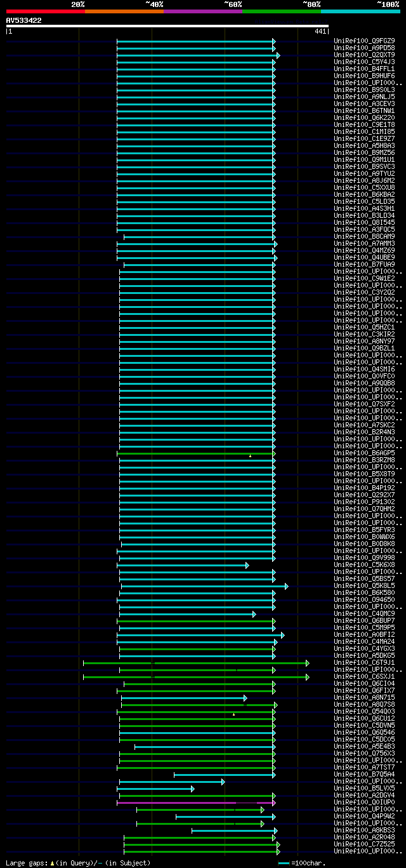Viewport: 406px width, 868px height.
Task: Click cyan alignment bar of UniRef100_A8N715
Action: pyautogui.click(x=184, y=698)
